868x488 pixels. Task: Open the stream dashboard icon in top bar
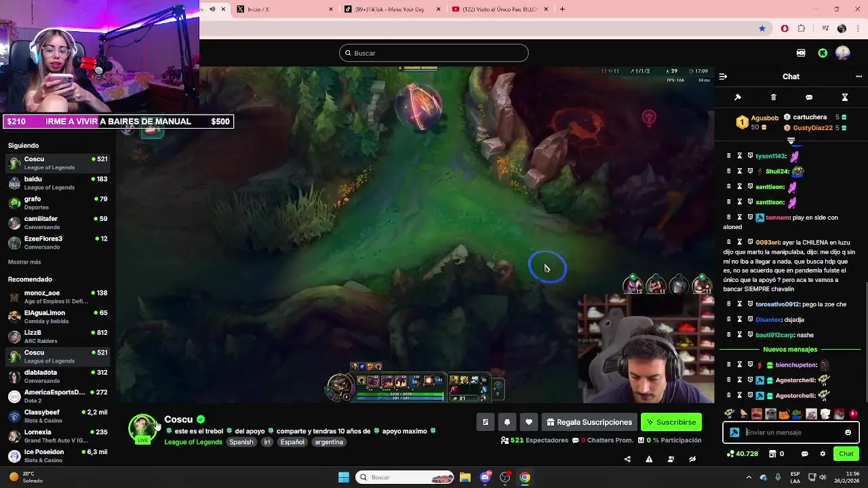click(x=801, y=53)
